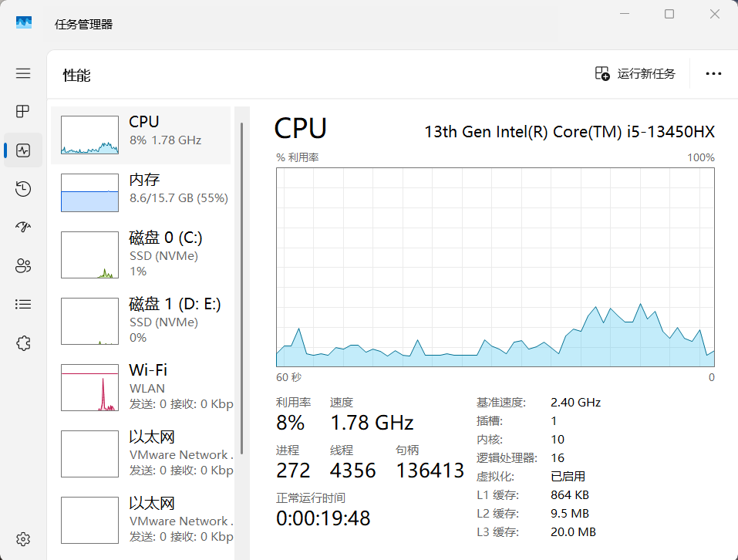Select the Wi-Fi WLAN entry
Image resolution: width=738 pixels, height=560 pixels.
coord(140,387)
